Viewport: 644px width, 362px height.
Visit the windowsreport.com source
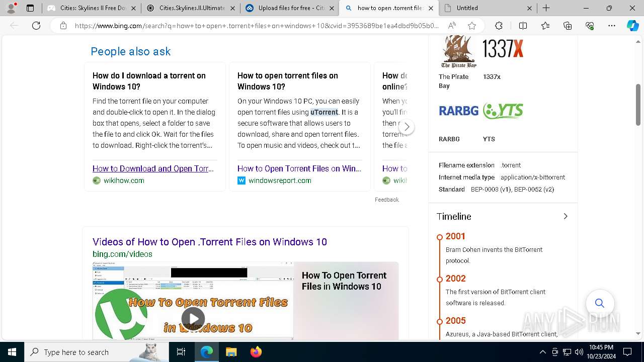[280, 180]
